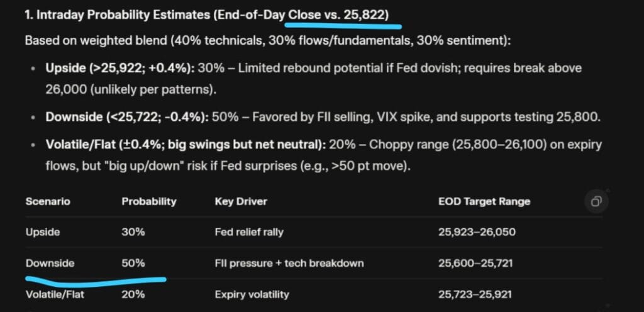644x312 pixels.
Task: Click the 'Expiry volatility' cell
Action: (253, 294)
